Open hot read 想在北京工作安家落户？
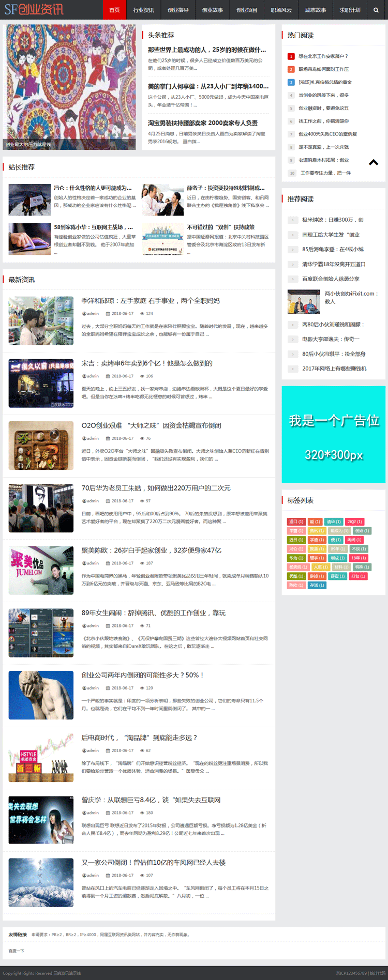Screen dimensions: 388x980 coord(323,56)
